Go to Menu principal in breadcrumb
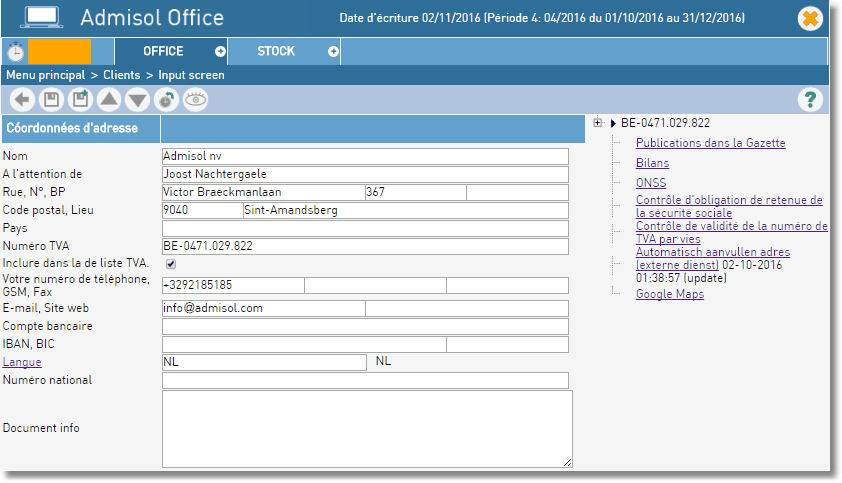The height and width of the screenshot is (483, 842). (46, 75)
